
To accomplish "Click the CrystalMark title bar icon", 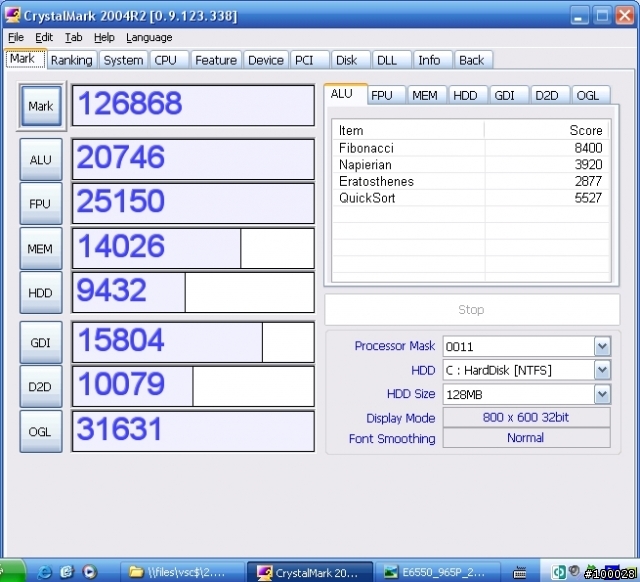I will tap(12, 15).
